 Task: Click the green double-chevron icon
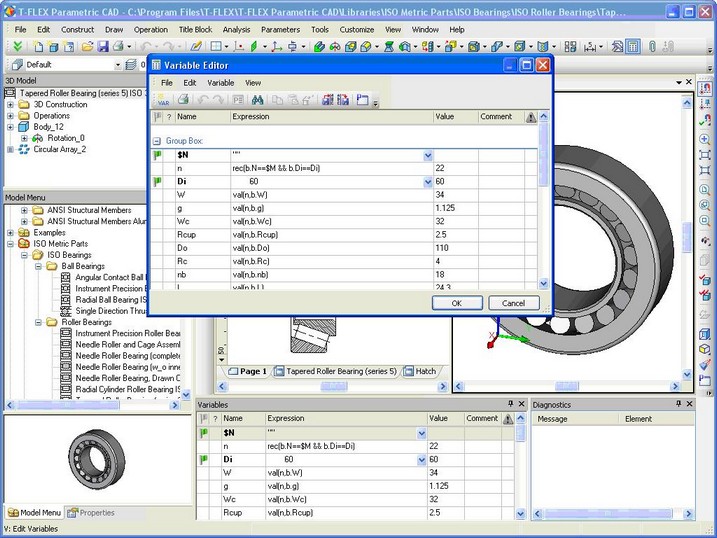point(17,46)
